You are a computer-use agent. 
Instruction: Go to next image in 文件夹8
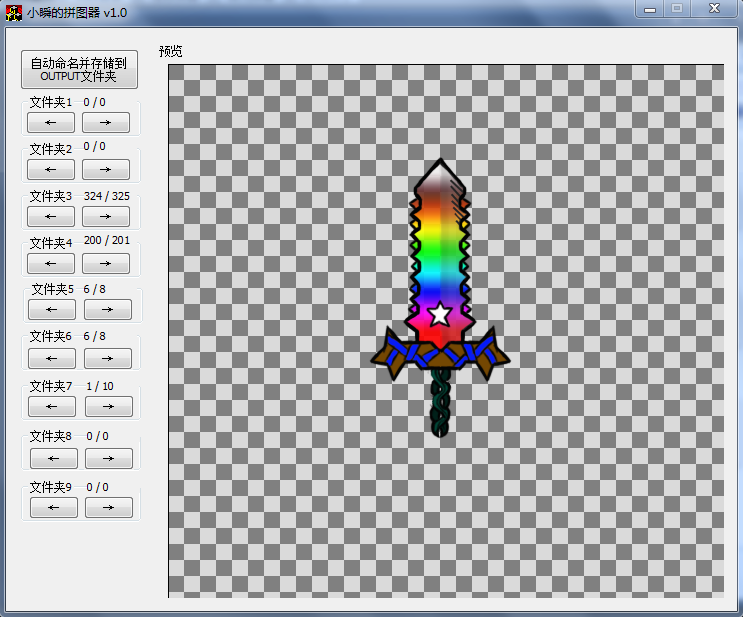tap(109, 458)
